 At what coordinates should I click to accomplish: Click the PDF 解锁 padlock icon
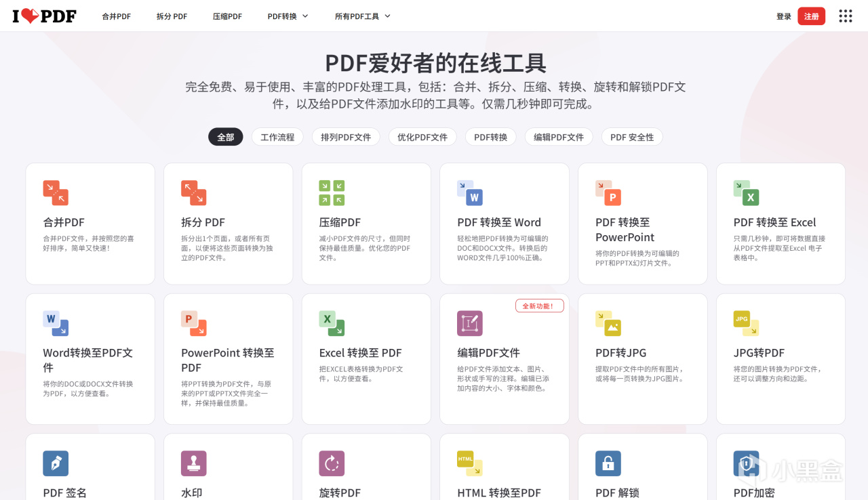pyautogui.click(x=608, y=463)
